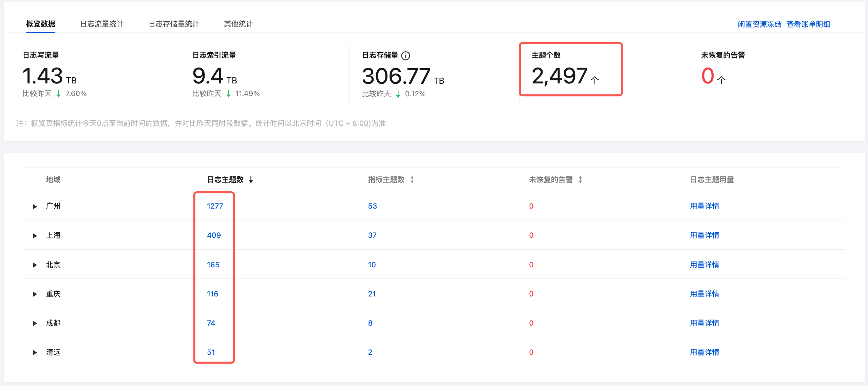This screenshot has width=868, height=386.
Task: Expand the 北京 region row
Action: point(35,265)
